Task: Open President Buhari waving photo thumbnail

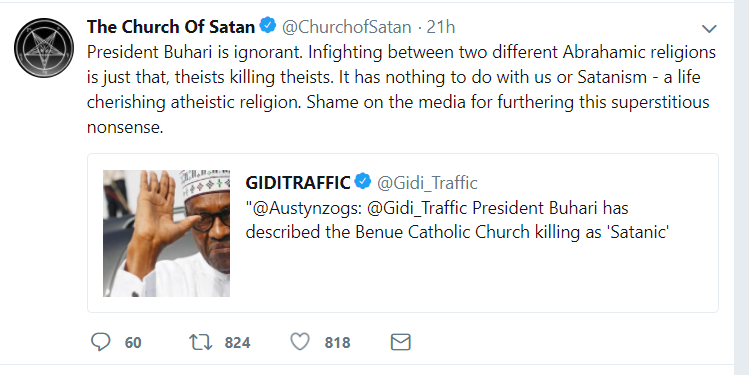Action: 166,233
